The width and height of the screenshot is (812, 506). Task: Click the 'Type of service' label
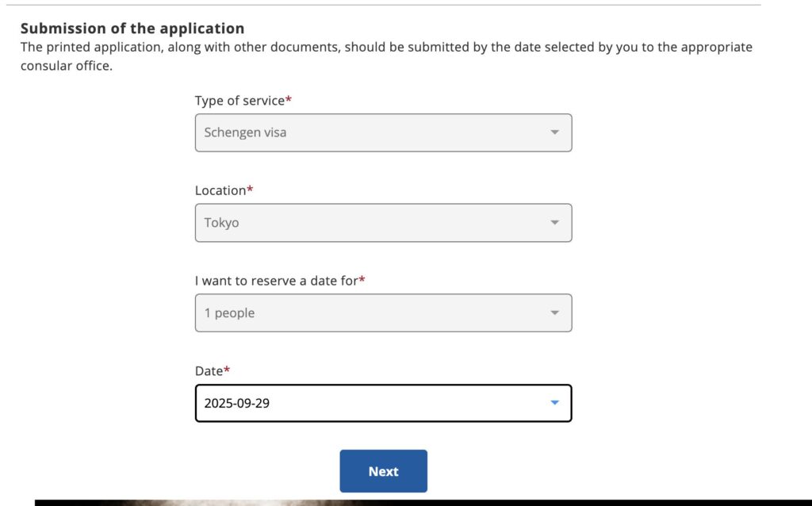(x=239, y=101)
